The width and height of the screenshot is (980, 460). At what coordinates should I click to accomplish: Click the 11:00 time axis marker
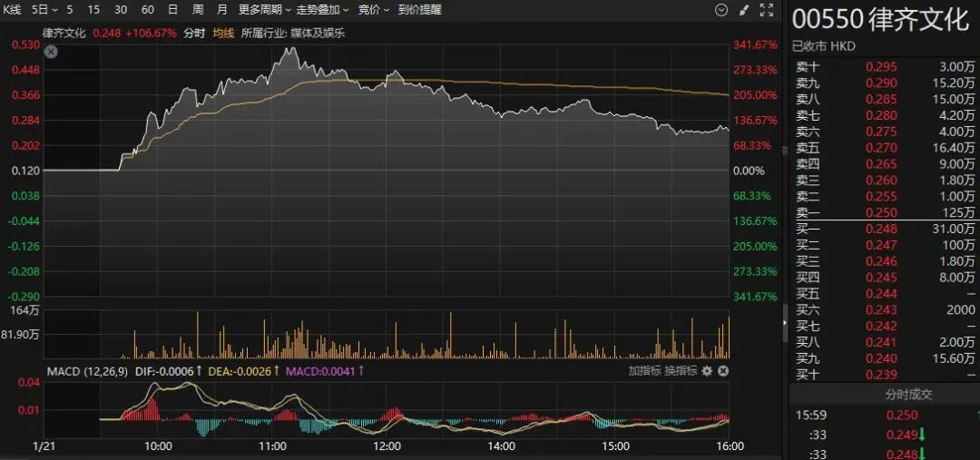tap(272, 446)
